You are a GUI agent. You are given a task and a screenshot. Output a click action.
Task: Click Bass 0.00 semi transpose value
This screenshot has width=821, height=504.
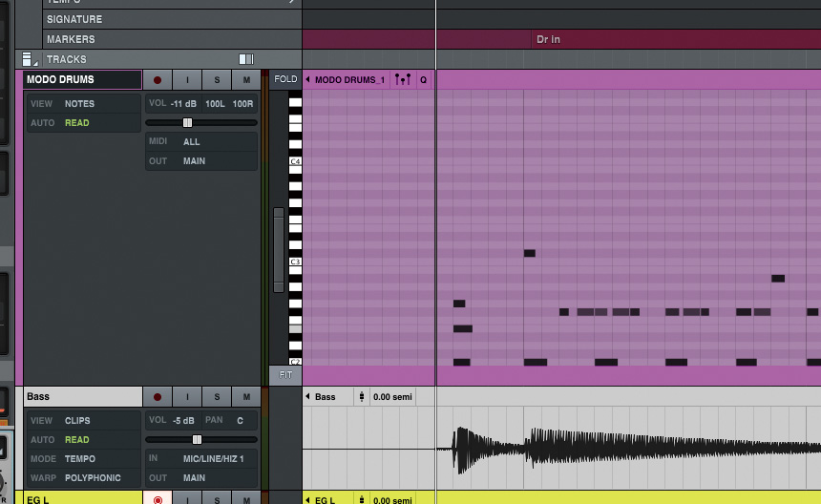pyautogui.click(x=392, y=397)
